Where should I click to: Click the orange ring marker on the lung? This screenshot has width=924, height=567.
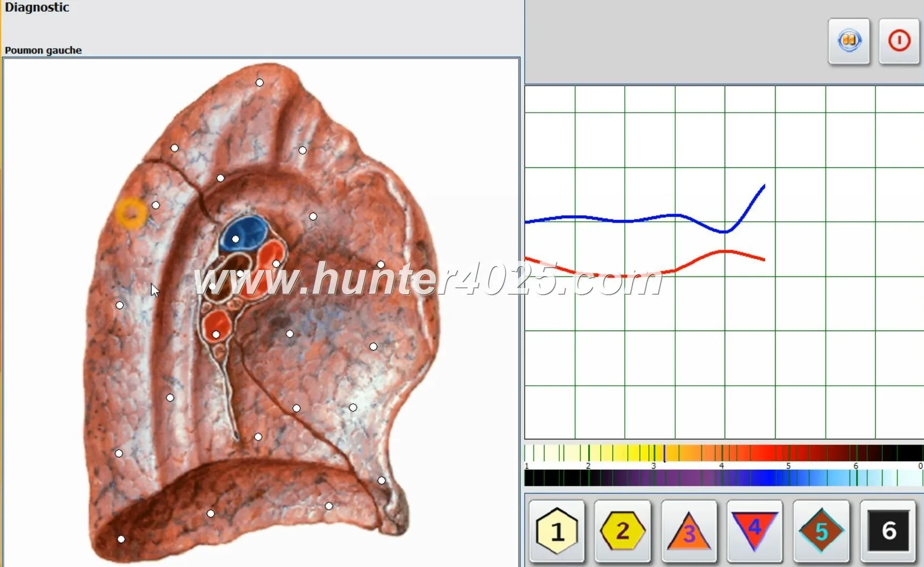pyautogui.click(x=131, y=214)
